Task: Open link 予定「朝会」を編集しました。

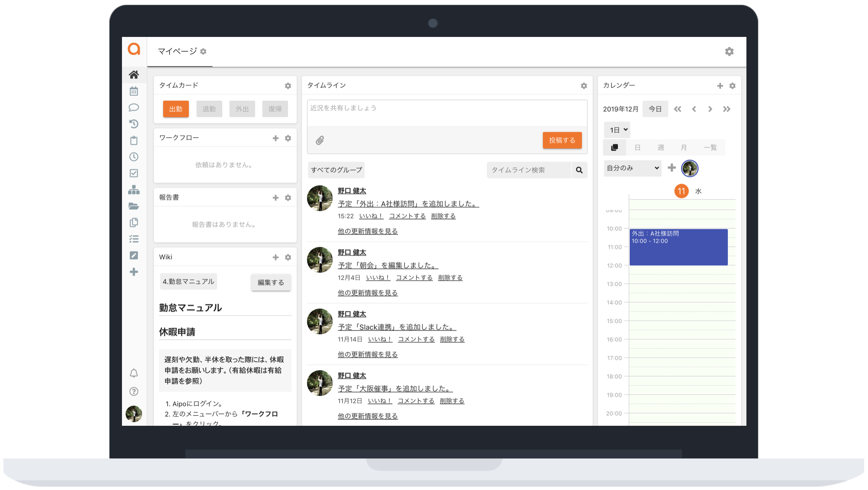Action: point(388,265)
